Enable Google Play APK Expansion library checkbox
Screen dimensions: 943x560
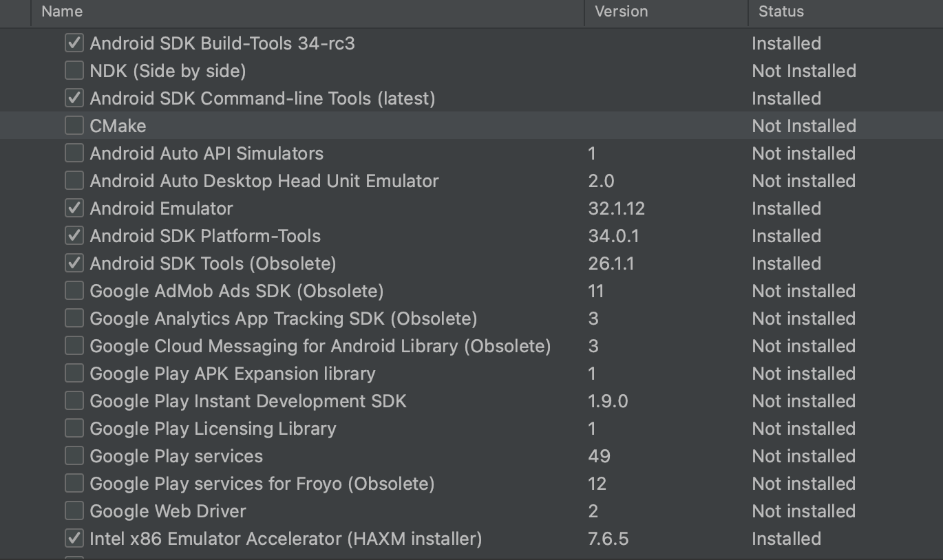pos(74,374)
